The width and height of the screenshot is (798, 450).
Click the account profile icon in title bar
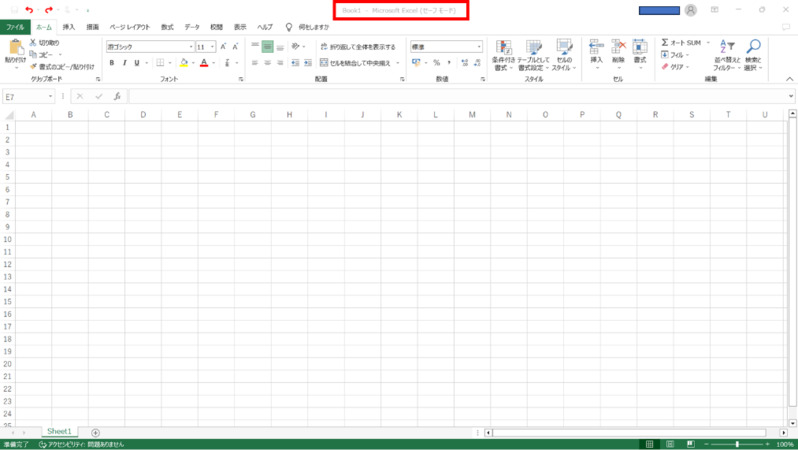click(x=691, y=10)
